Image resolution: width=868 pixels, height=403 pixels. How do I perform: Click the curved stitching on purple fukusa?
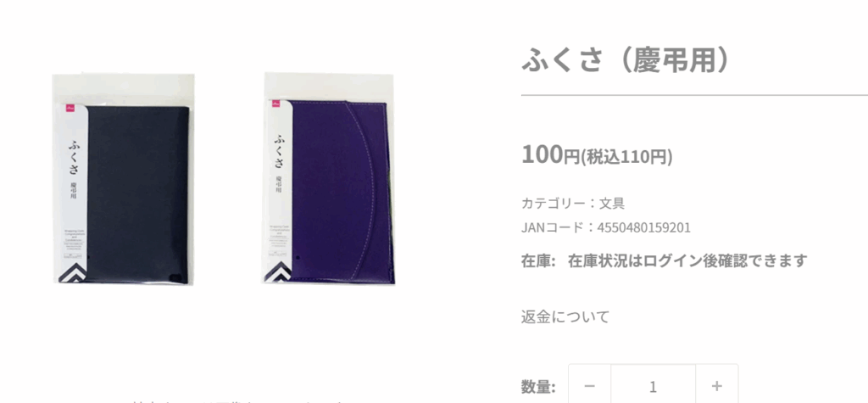tap(367, 183)
